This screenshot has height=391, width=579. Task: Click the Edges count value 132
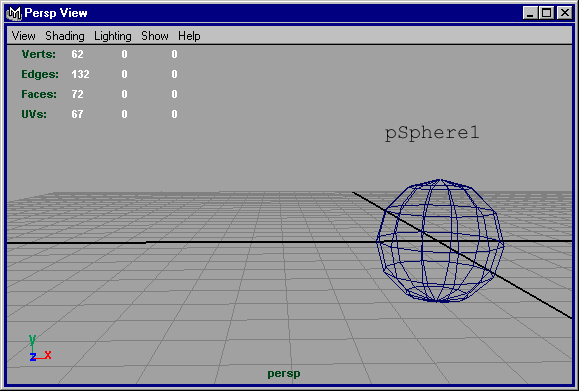pyautogui.click(x=80, y=74)
